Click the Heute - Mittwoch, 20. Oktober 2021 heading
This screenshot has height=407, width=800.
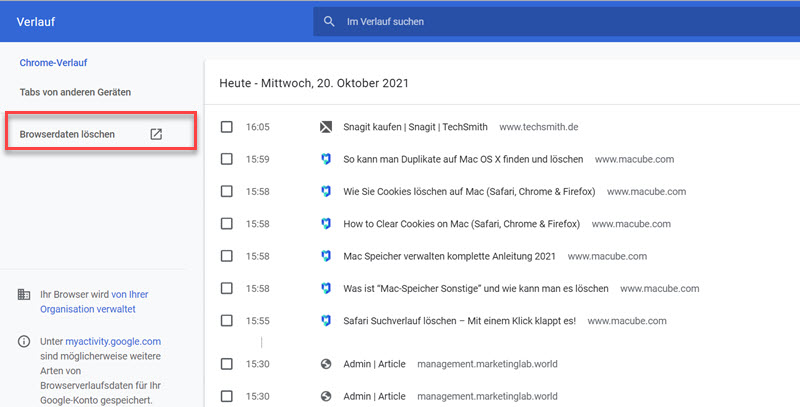click(314, 83)
